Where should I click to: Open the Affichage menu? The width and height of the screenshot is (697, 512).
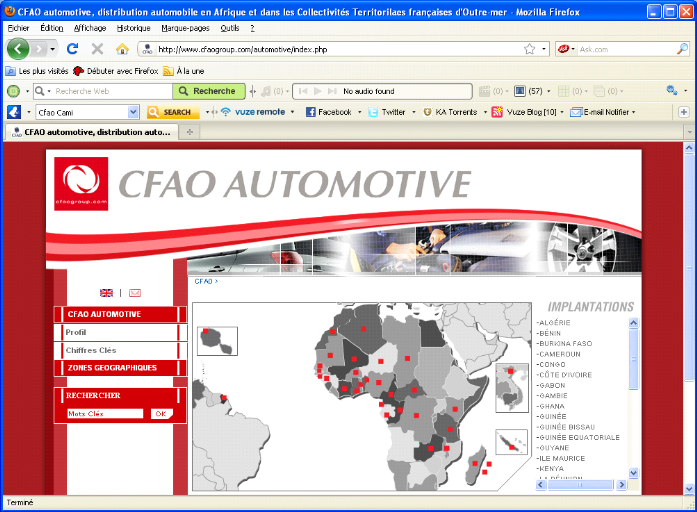[90, 28]
